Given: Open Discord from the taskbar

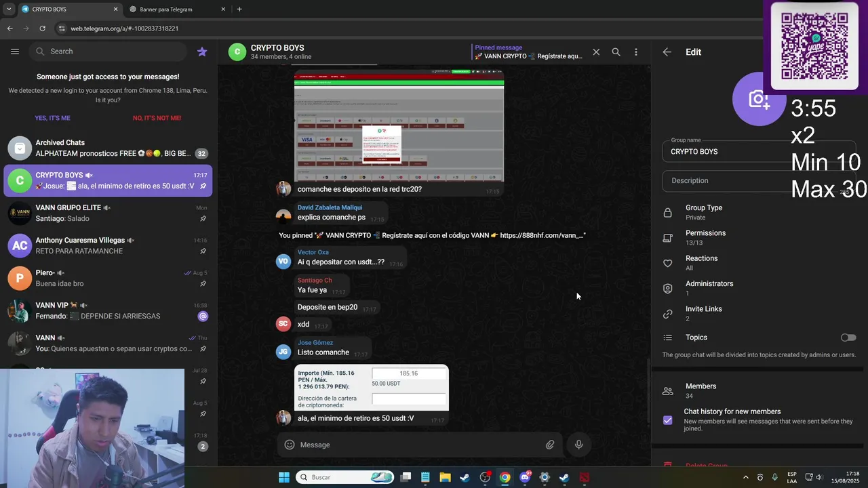Looking at the screenshot, I should pyautogui.click(x=525, y=477).
